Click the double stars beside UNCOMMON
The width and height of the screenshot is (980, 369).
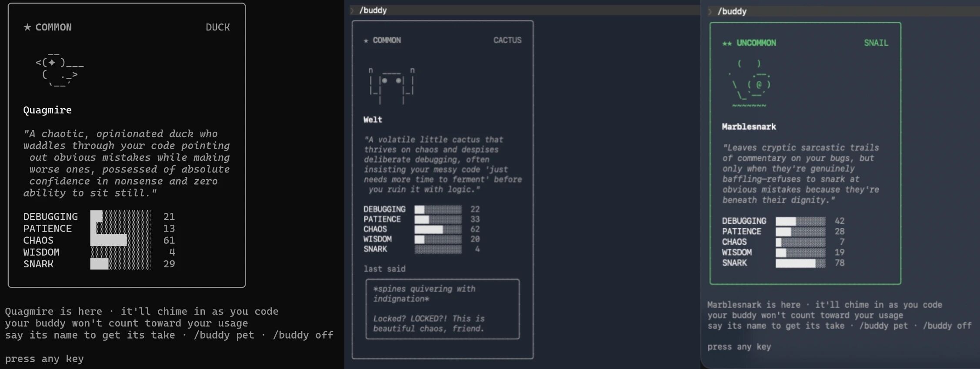(x=727, y=43)
